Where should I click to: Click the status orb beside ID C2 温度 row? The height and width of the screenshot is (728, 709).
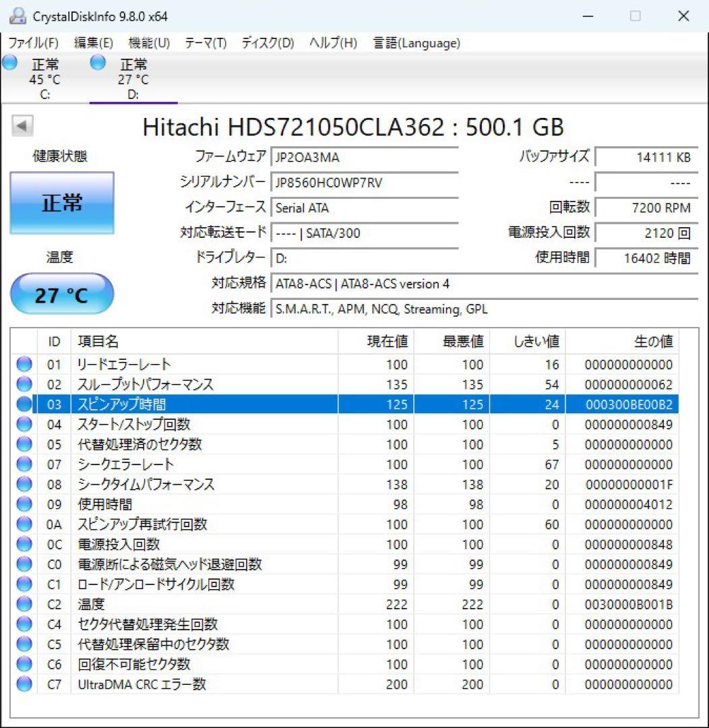point(24,604)
